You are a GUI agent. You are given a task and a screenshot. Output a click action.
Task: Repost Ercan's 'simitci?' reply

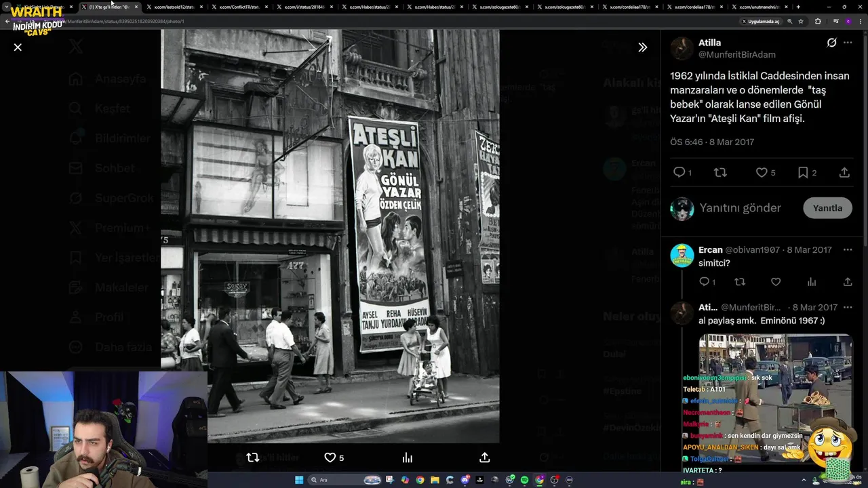point(740,282)
